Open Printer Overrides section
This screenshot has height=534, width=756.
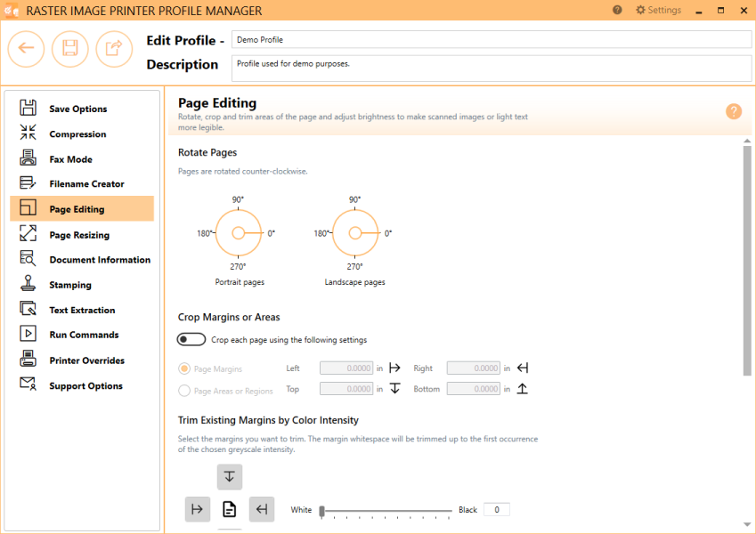point(82,360)
